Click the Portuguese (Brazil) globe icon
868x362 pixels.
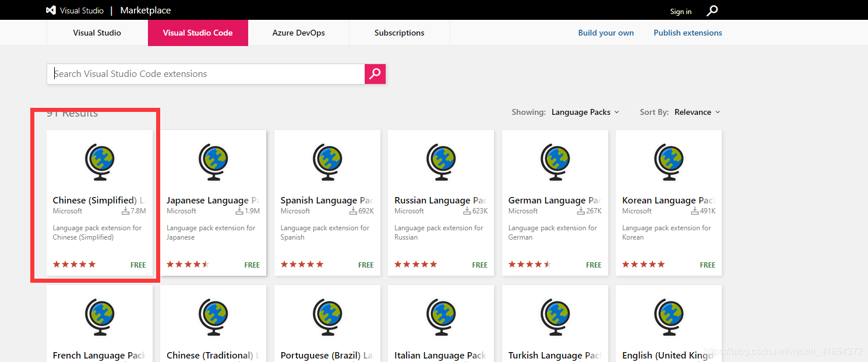[327, 317]
